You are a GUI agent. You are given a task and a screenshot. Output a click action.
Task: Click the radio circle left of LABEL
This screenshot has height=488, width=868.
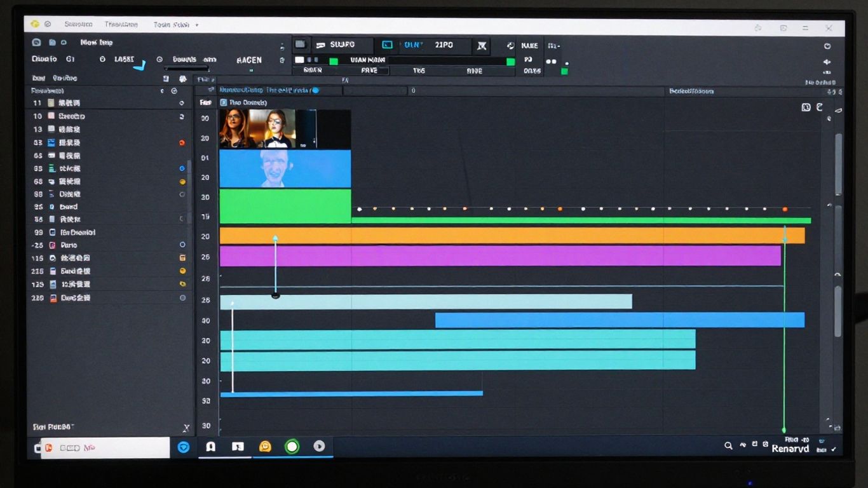pos(102,59)
